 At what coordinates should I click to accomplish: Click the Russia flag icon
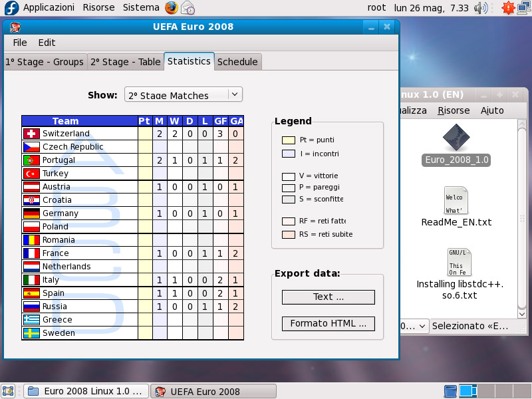tap(31, 307)
